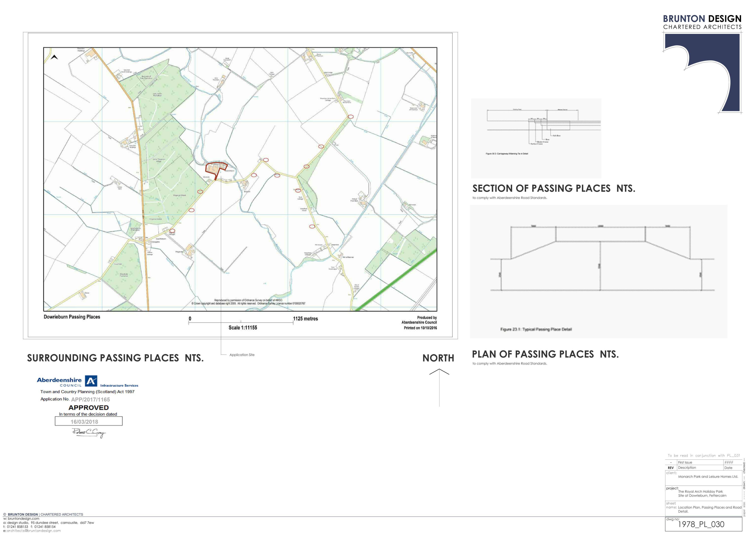Viewport: 756px width, 534px height.
Task: Click the handwritten signature under the date
Action: pyautogui.click(x=89, y=433)
